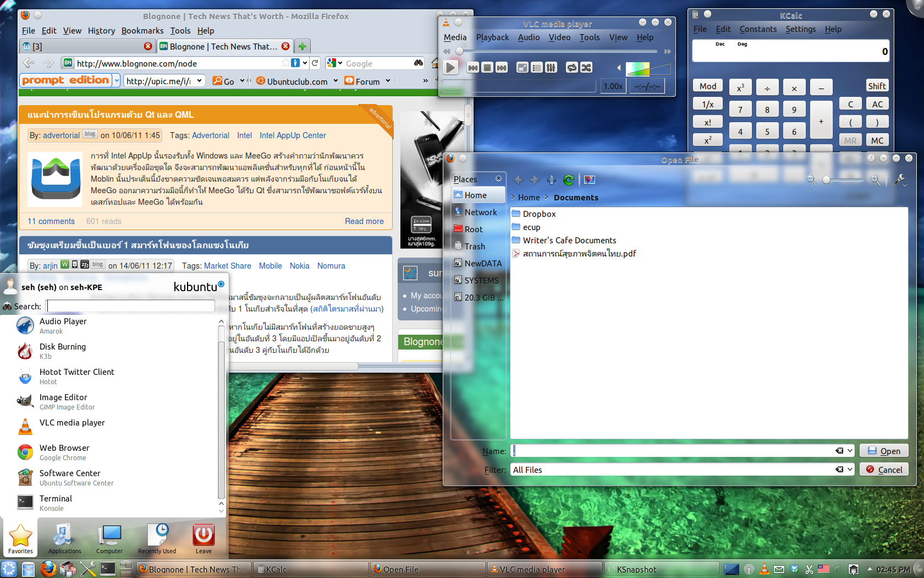The height and width of the screenshot is (578, 924).
Task: Click the Kickoff launcher icon in panel
Action: (9, 569)
